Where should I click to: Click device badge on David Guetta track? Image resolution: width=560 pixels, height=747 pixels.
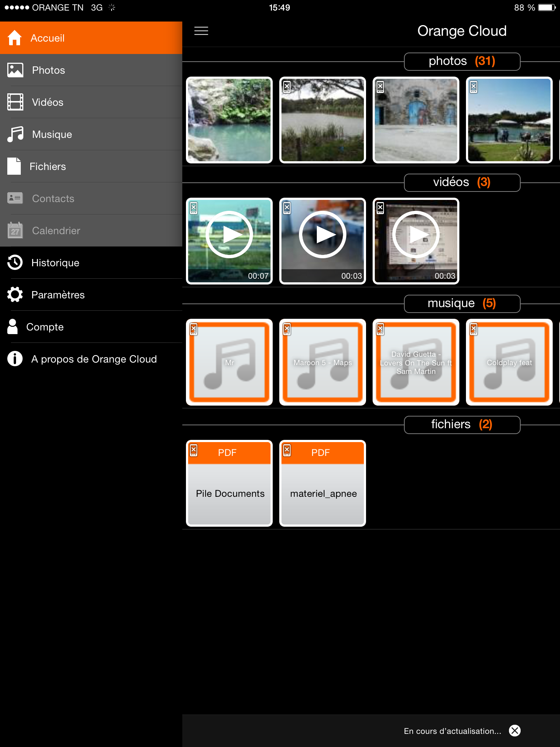[380, 329]
